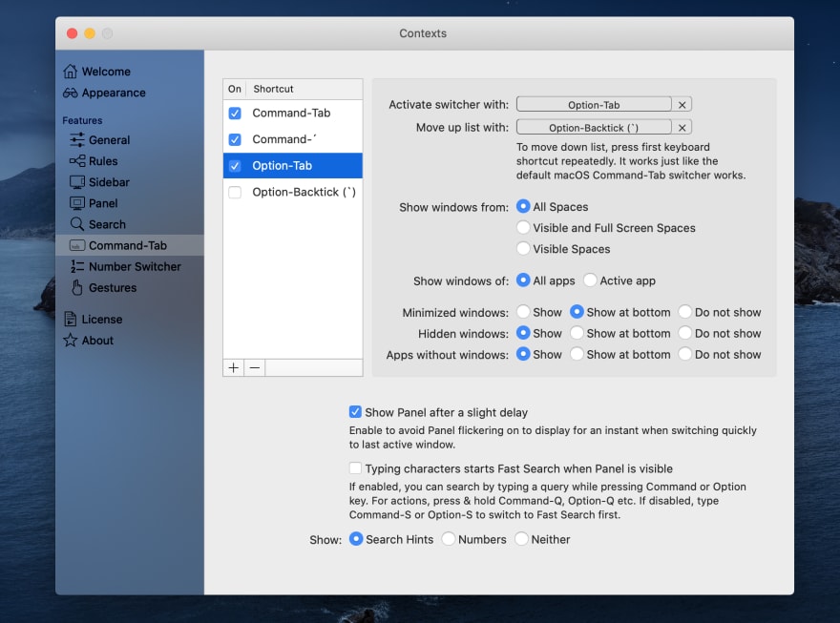Click the Sidebar monitor icon
This screenshot has height=623, width=840.
point(77,182)
